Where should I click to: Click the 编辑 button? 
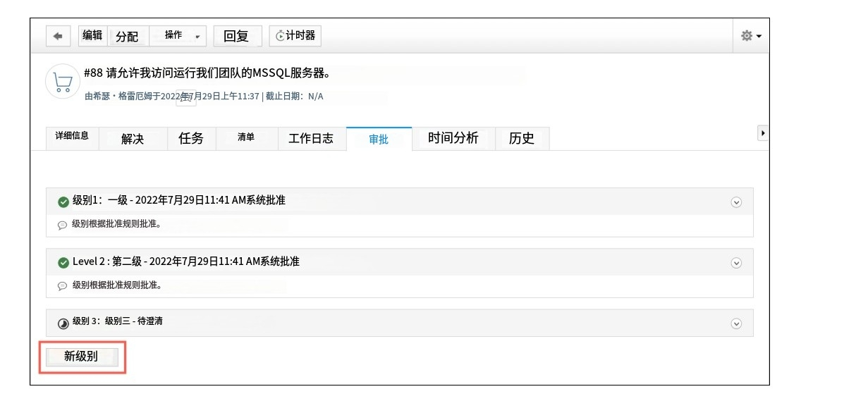(x=92, y=36)
